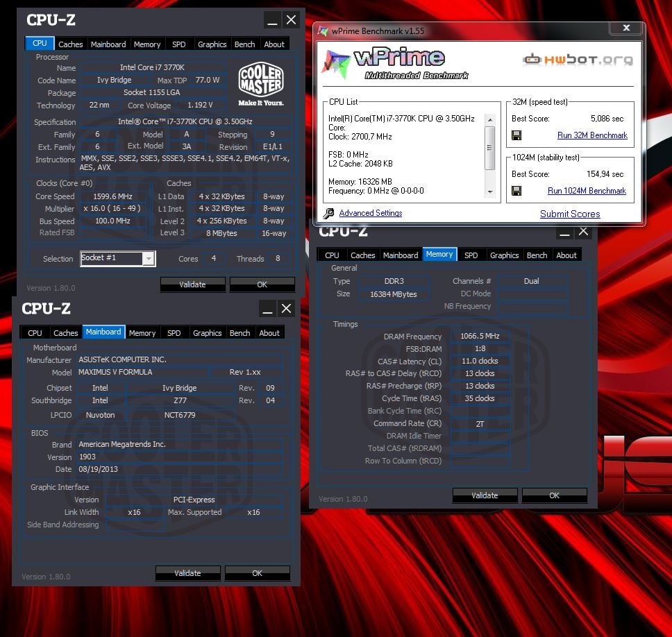Minimize the top CPU-Z window
Image resolution: width=672 pixels, height=637 pixels.
(x=272, y=20)
